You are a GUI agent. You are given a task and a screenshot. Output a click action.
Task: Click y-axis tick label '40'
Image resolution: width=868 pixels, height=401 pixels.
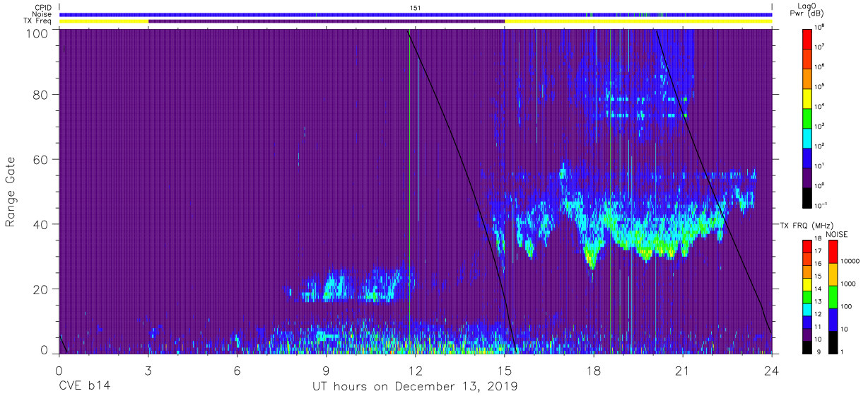click(x=41, y=224)
